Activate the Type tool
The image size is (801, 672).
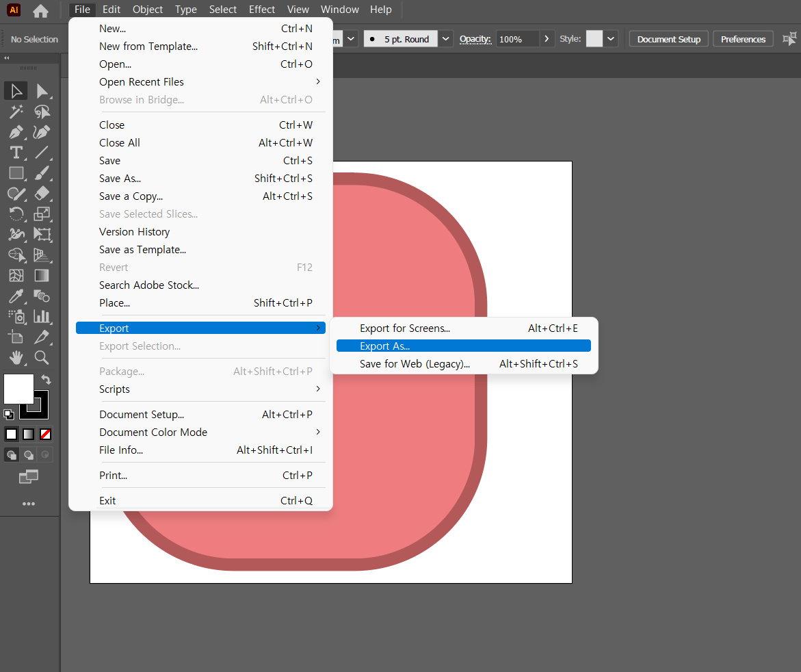(x=16, y=153)
